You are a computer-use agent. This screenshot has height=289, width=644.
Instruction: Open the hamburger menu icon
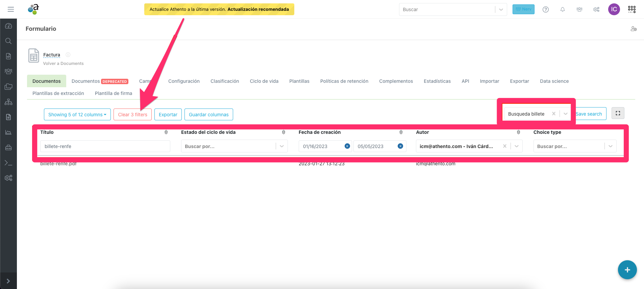tap(11, 9)
